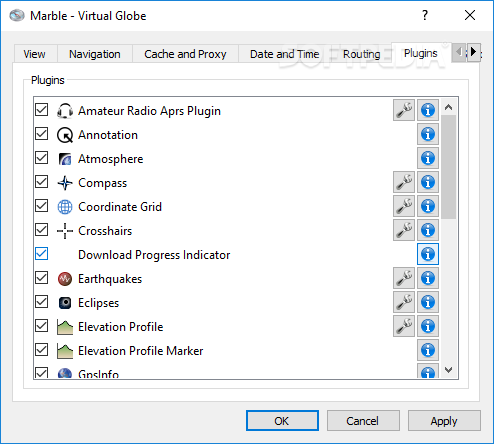Toggle the Atmosphere plugin checkbox
Viewport: 494px width, 444px height.
(x=42, y=158)
